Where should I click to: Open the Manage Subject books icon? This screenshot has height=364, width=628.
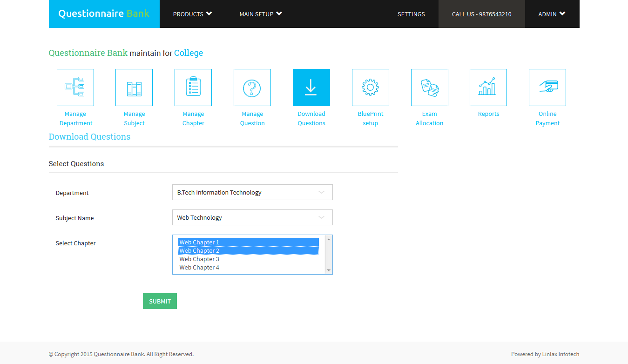[x=134, y=88]
